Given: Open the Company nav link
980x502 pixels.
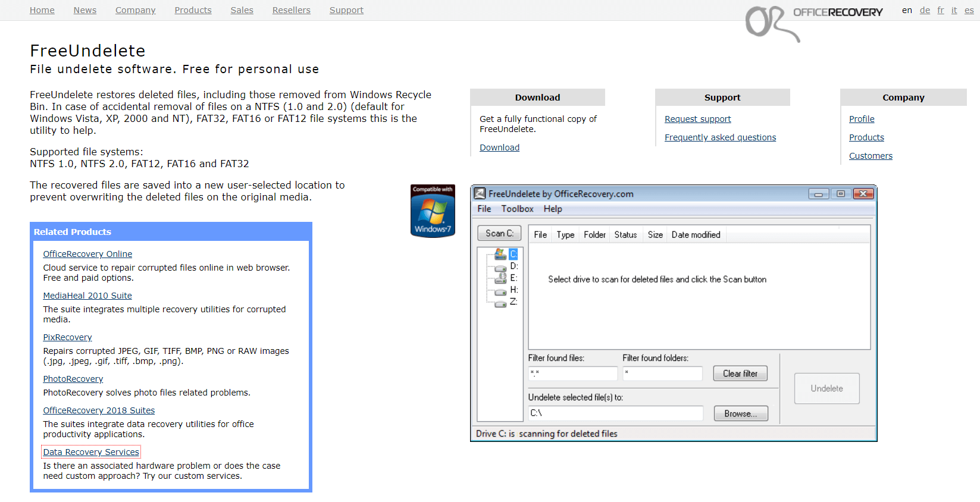Looking at the screenshot, I should click(136, 10).
